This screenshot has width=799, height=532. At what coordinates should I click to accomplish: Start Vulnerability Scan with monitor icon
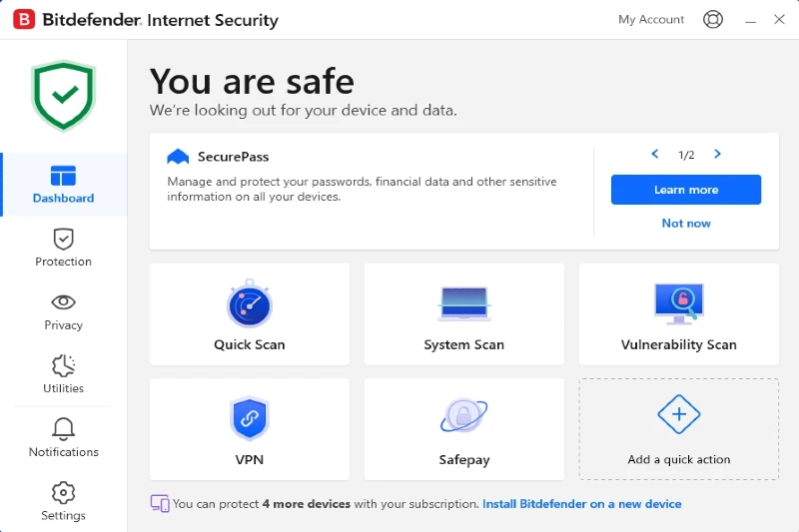click(679, 303)
